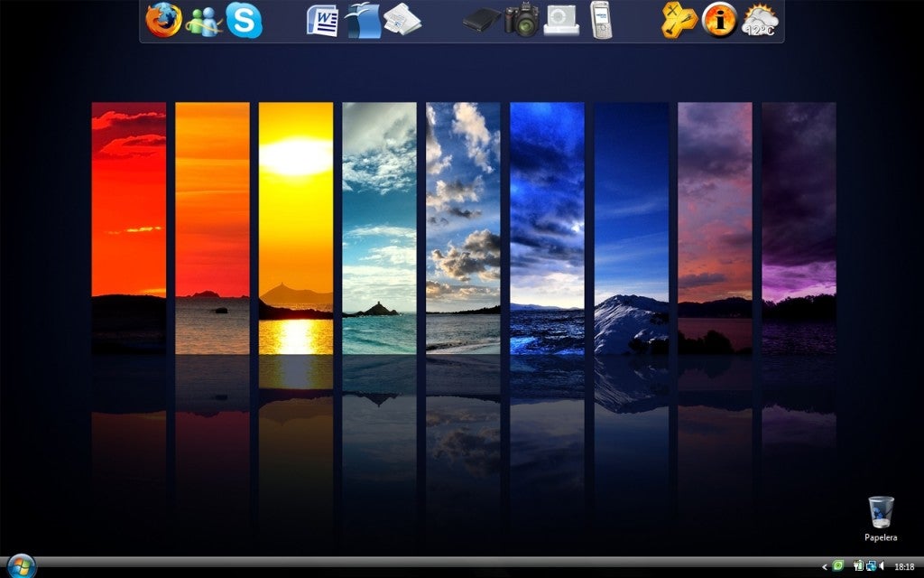Show hidden system tray icons
Image resolution: width=924 pixels, height=578 pixels.
click(825, 567)
